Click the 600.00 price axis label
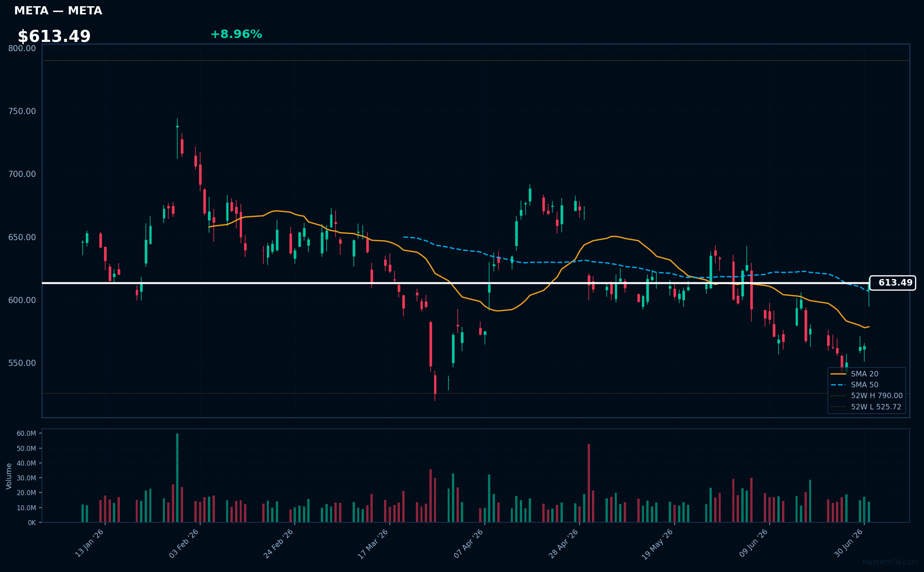The width and height of the screenshot is (924, 572). pos(22,300)
